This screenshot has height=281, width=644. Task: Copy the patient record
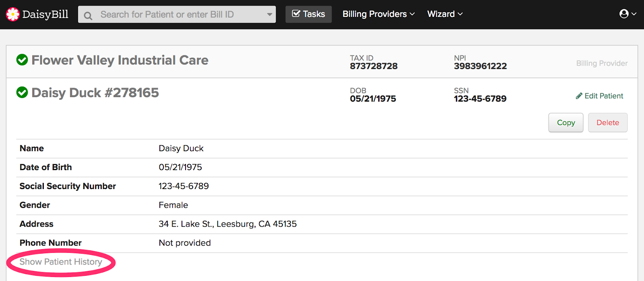(566, 123)
